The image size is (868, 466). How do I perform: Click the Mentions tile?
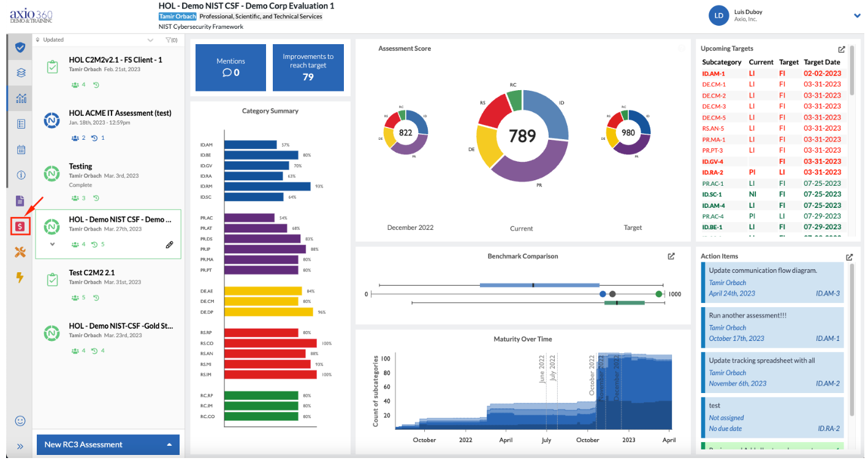[230, 67]
